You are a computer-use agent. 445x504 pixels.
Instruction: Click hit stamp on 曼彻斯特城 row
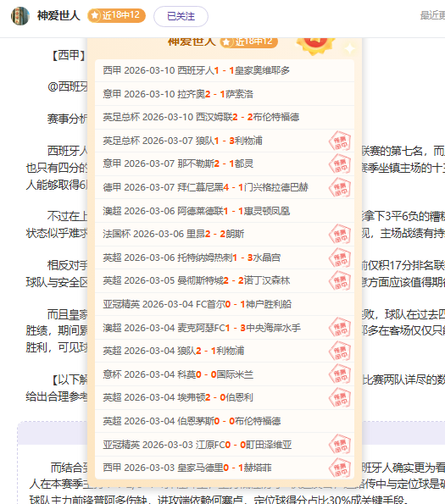[340, 281]
